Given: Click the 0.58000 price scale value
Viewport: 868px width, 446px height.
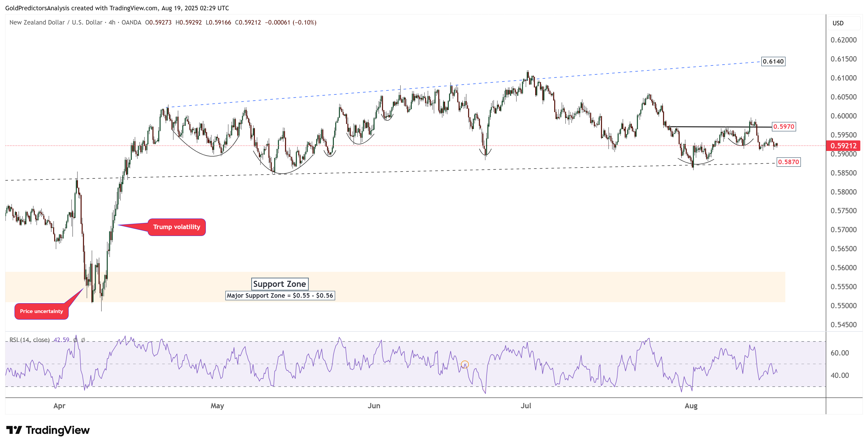Looking at the screenshot, I should point(843,192).
